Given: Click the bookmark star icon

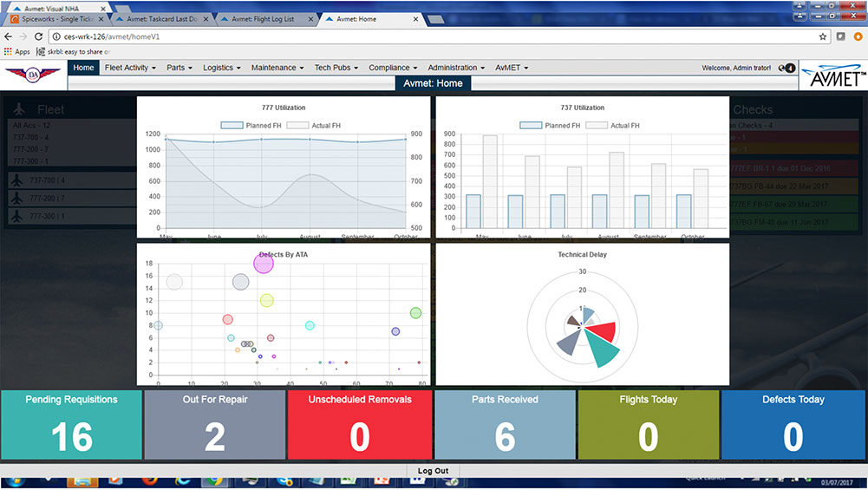Looking at the screenshot, I should coord(823,36).
